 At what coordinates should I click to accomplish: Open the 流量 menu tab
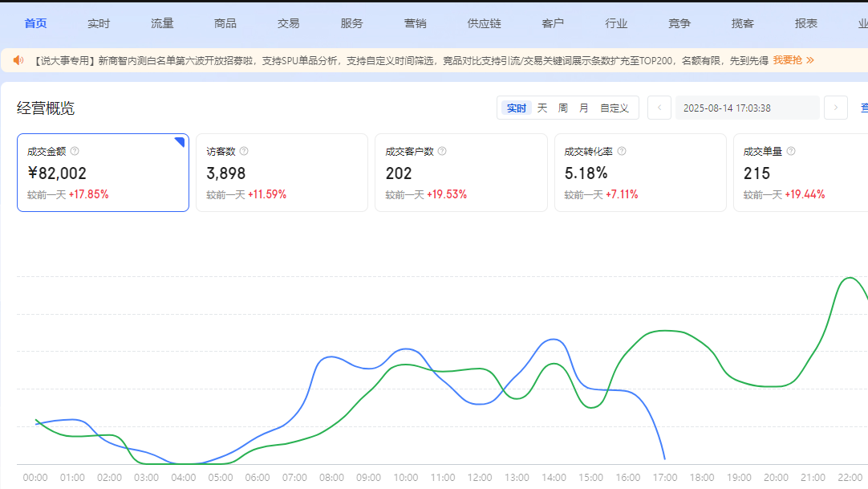pos(162,23)
